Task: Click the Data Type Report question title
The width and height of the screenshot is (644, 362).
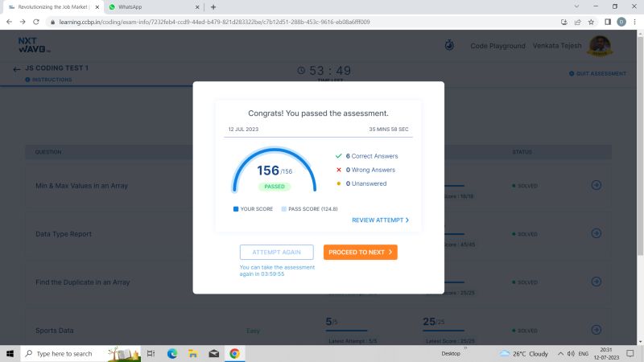Action: 64,234
